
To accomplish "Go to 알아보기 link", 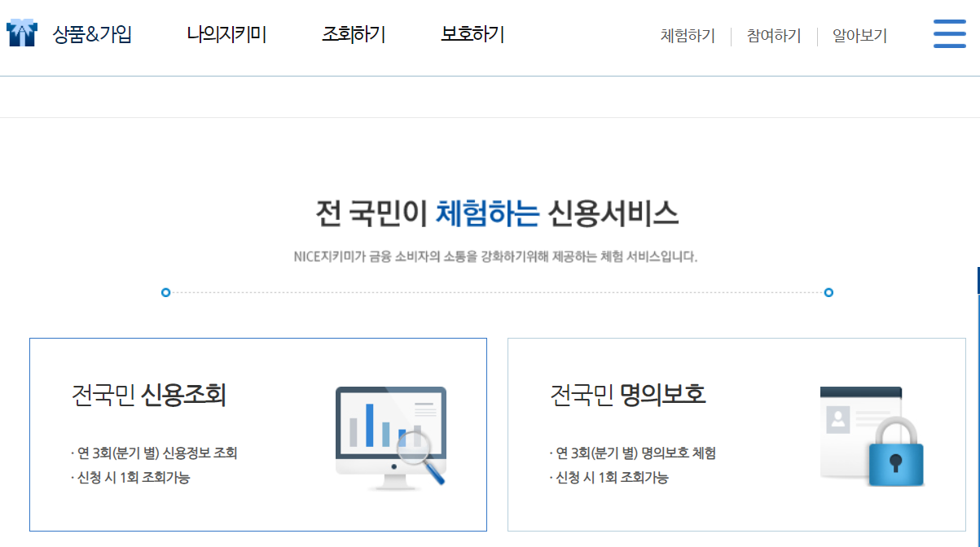I will (859, 36).
